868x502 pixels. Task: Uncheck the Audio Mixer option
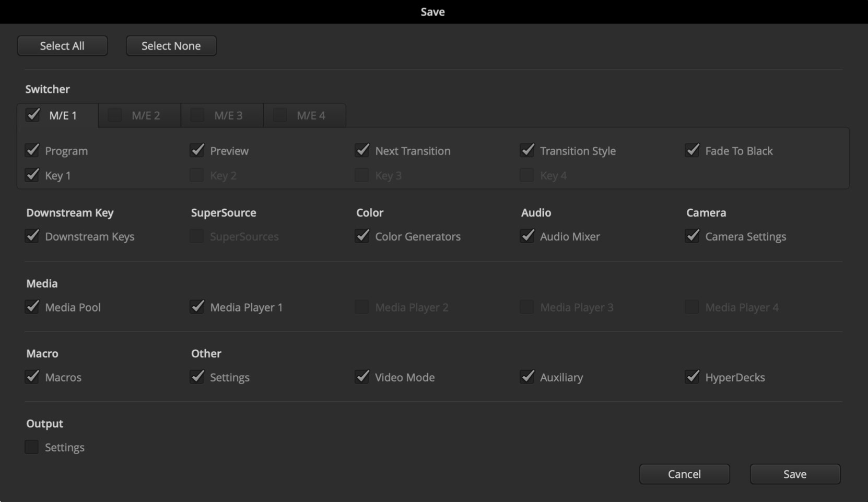[527, 236]
